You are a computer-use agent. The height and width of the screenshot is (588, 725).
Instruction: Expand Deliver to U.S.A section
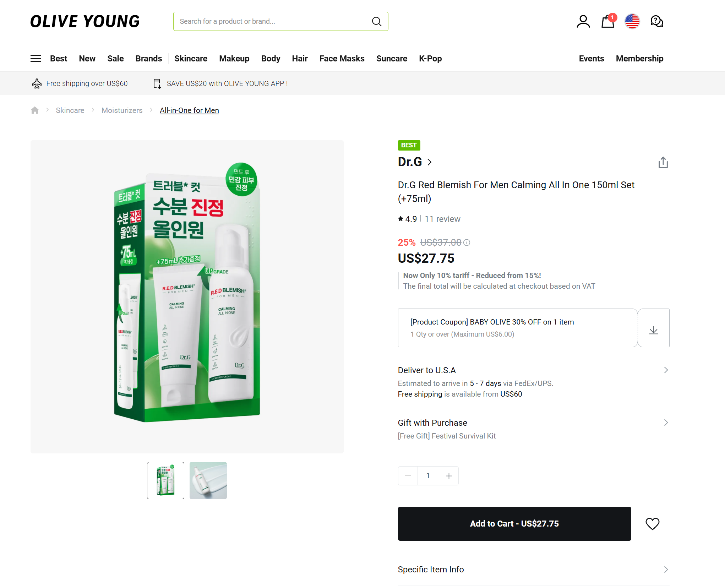(x=666, y=370)
